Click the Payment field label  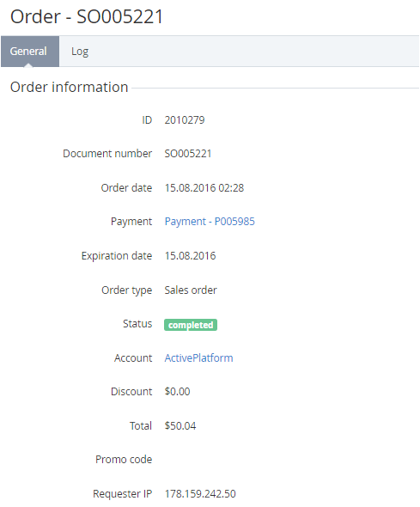pos(131,222)
